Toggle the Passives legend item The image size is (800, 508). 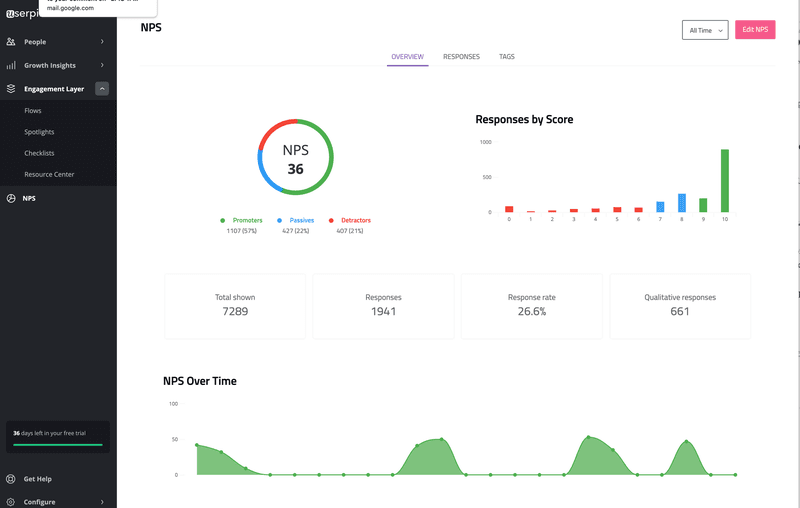click(x=296, y=220)
